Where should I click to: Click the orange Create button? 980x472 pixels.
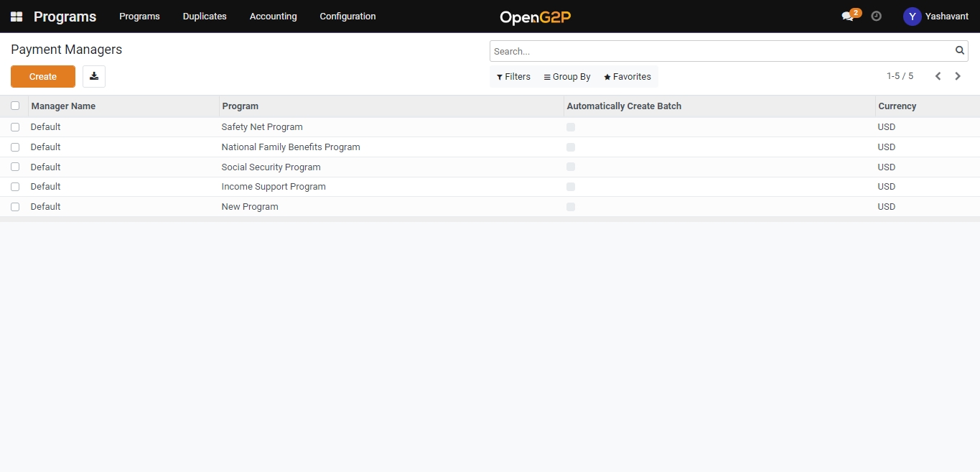coord(43,77)
